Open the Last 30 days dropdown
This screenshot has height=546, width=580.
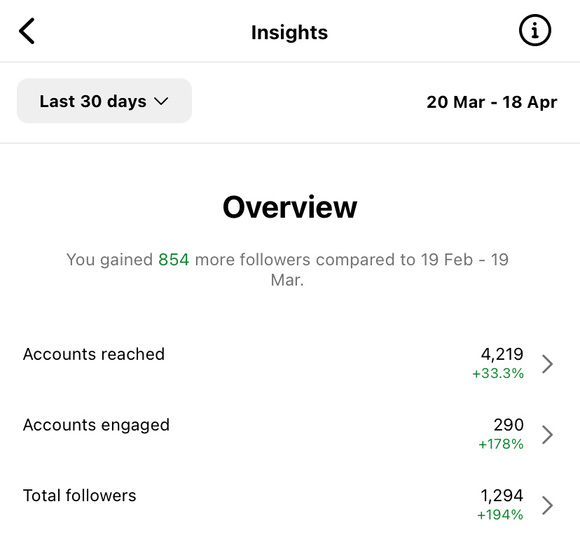pos(104,101)
